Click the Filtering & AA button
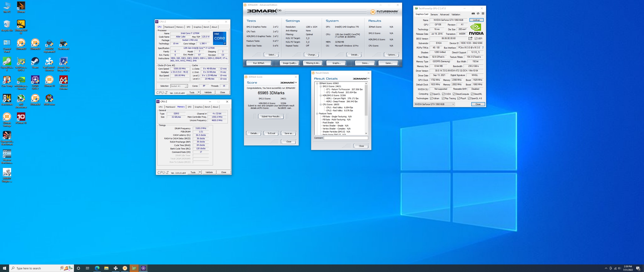The height and width of the screenshot is (272, 644). pos(313,63)
